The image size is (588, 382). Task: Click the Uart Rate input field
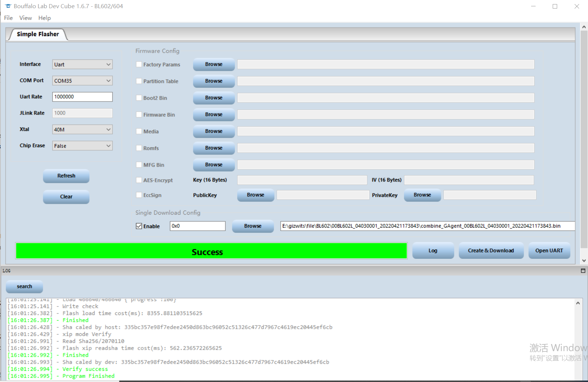tap(82, 97)
